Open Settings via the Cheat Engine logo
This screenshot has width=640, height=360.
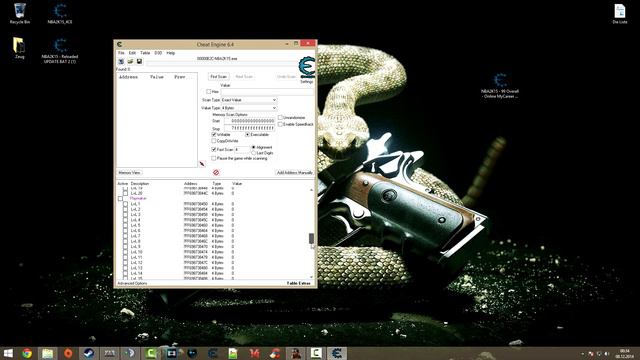[x=307, y=68]
